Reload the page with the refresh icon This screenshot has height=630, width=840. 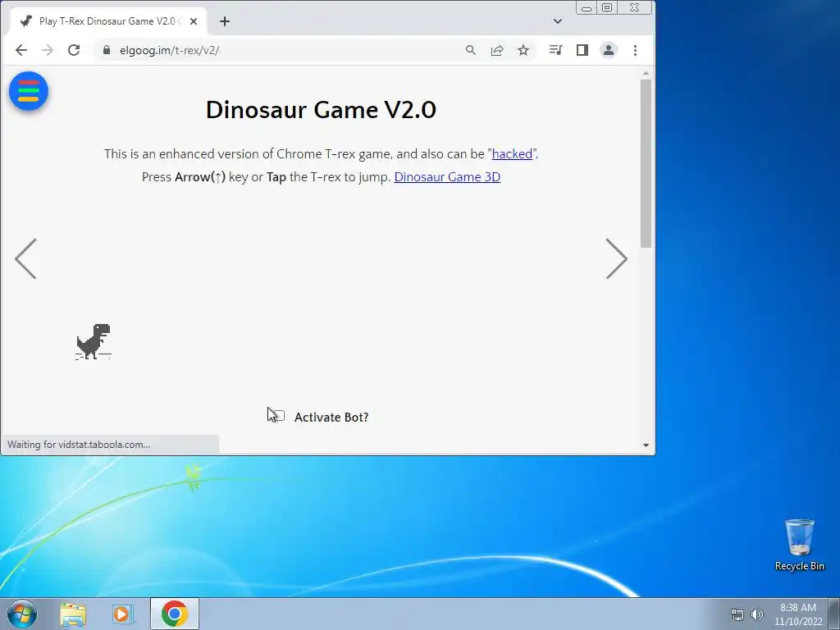(x=74, y=50)
